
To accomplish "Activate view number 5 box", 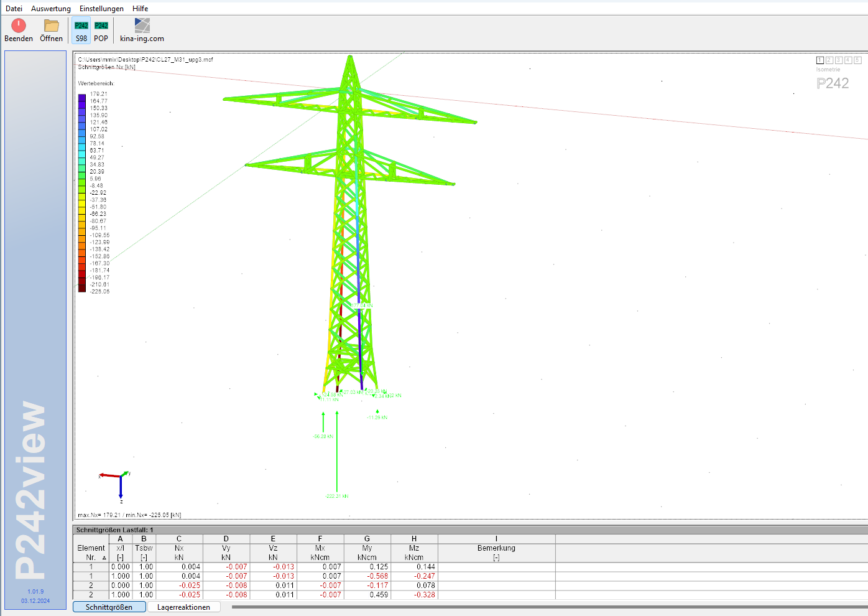I will pos(857,60).
